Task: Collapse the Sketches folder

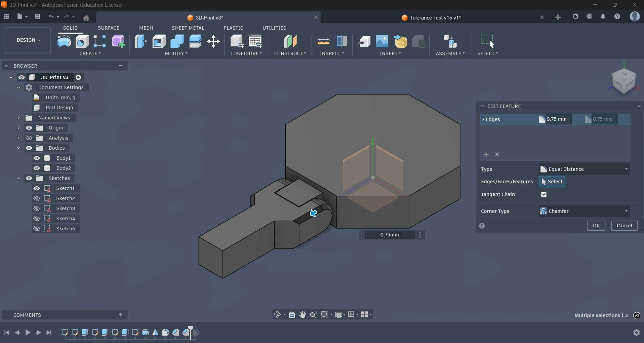Action: tap(18, 178)
